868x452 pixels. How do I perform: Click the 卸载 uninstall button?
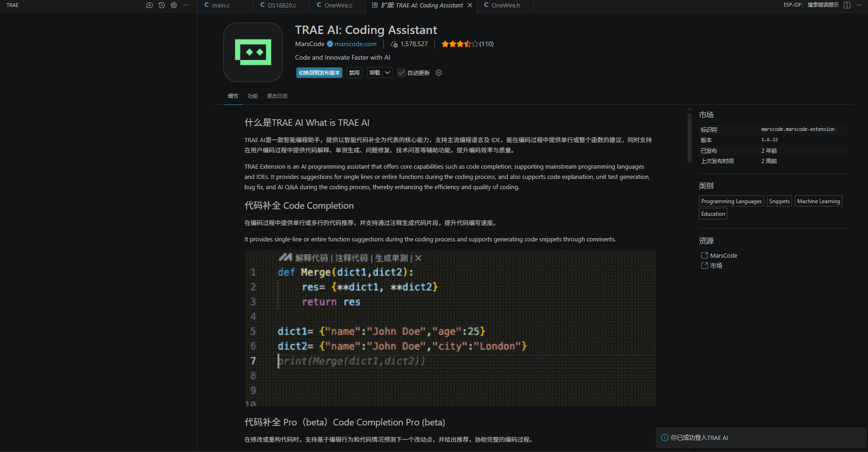(x=375, y=73)
